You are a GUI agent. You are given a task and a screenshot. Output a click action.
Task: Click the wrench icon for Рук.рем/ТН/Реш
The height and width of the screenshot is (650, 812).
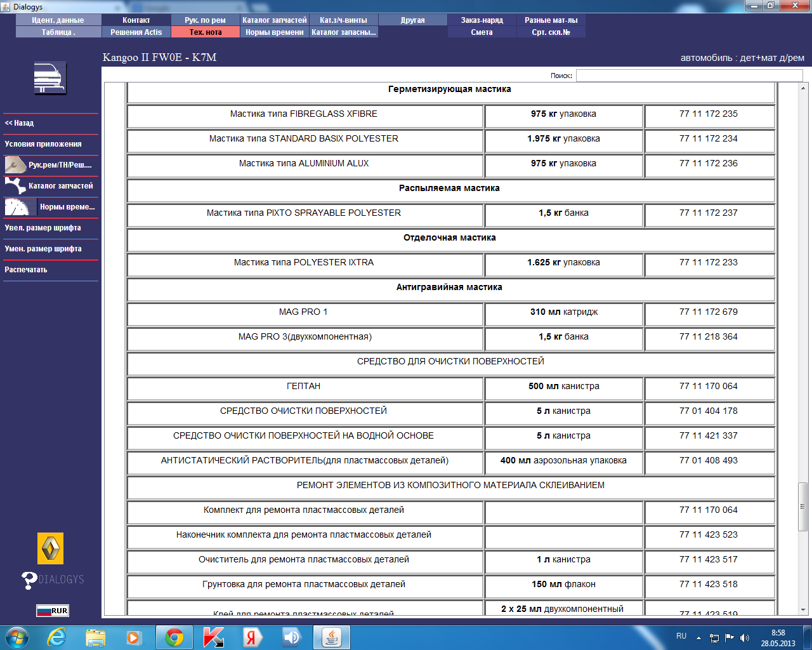point(15,165)
